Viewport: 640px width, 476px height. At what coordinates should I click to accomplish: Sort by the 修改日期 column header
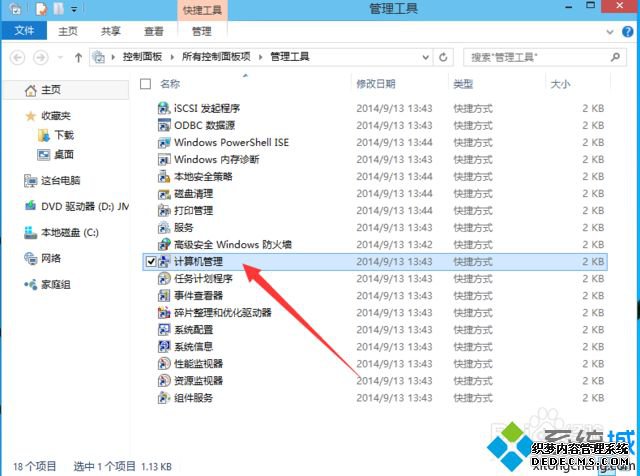pos(376,84)
